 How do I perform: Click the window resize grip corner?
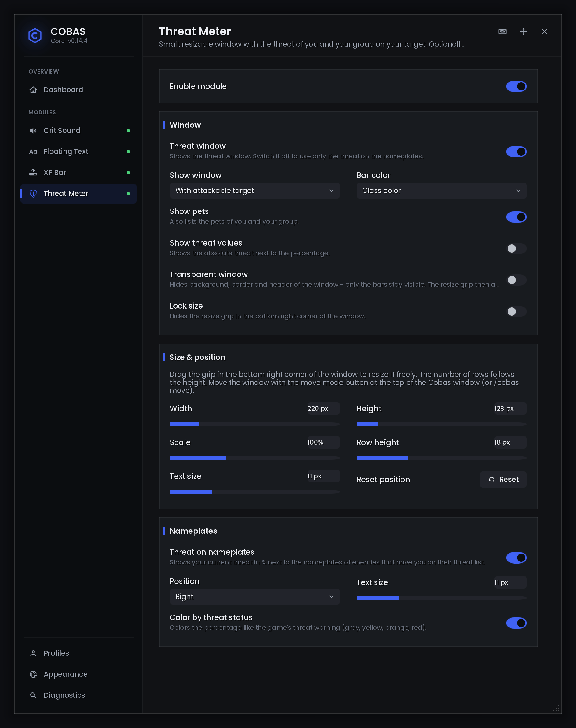tap(556, 708)
